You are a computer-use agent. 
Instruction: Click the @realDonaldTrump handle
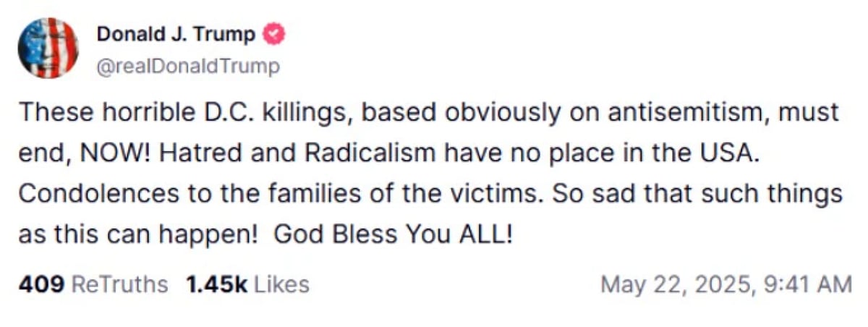187,67
